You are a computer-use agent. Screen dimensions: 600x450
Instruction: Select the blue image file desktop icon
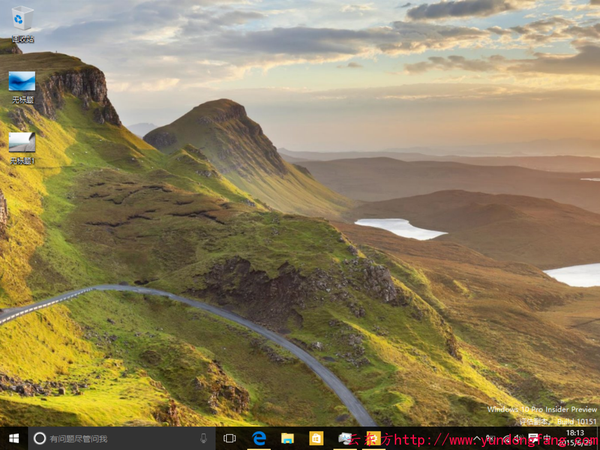pyautogui.click(x=22, y=87)
